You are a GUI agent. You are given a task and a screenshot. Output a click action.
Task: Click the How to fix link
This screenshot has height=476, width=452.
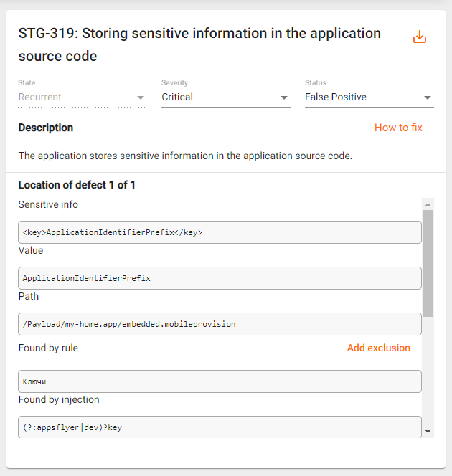pyautogui.click(x=398, y=128)
